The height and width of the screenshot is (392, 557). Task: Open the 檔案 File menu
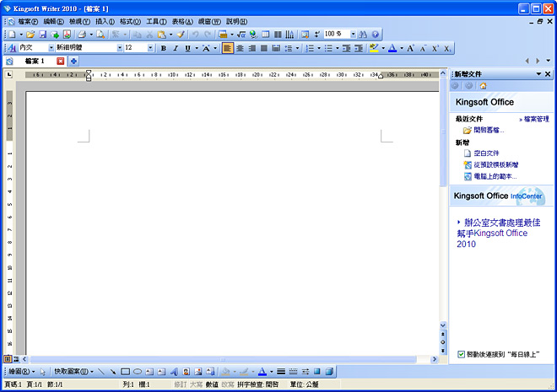pyautogui.click(x=28, y=22)
